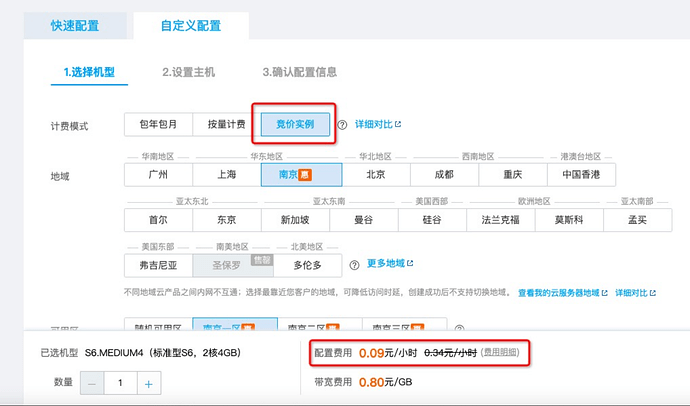Choose 北京 region
Image resolution: width=690 pixels, height=406 pixels.
click(376, 175)
